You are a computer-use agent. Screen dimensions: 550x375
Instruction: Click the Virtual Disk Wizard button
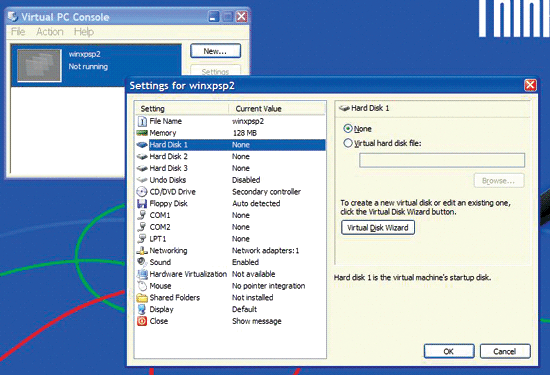tap(378, 228)
